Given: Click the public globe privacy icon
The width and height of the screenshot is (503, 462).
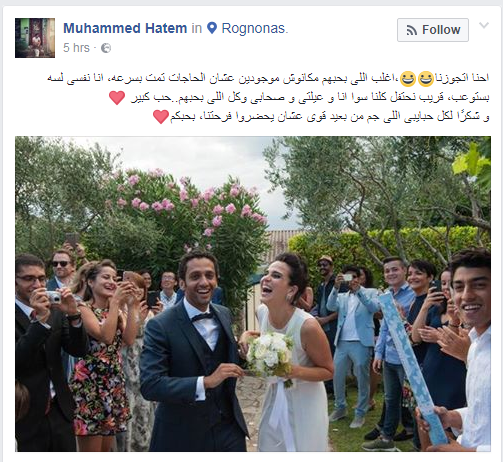Looking at the screenshot, I should 106,48.
